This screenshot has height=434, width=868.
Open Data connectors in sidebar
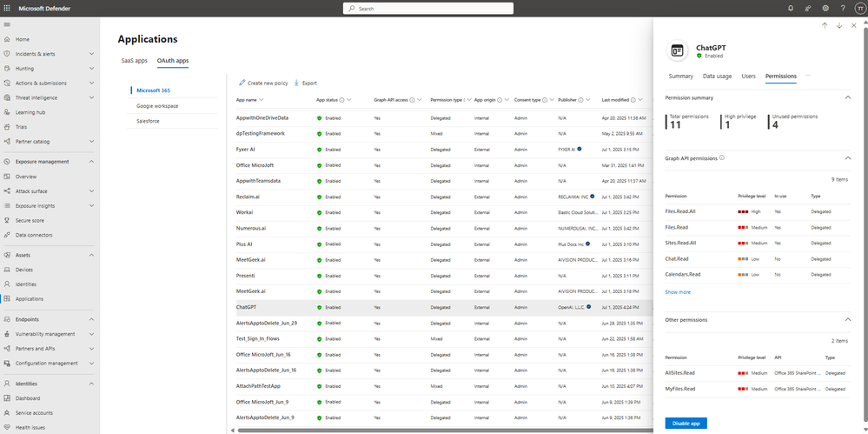pyautogui.click(x=34, y=235)
